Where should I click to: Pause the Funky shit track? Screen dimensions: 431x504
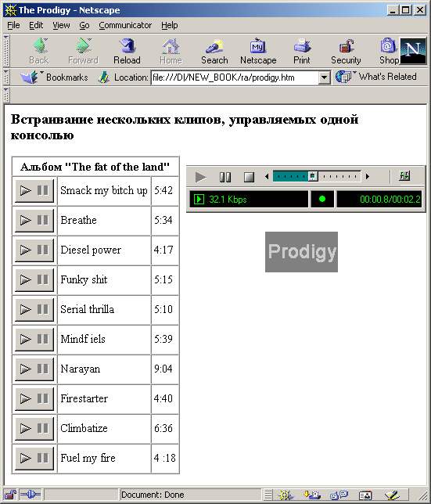click(x=43, y=279)
